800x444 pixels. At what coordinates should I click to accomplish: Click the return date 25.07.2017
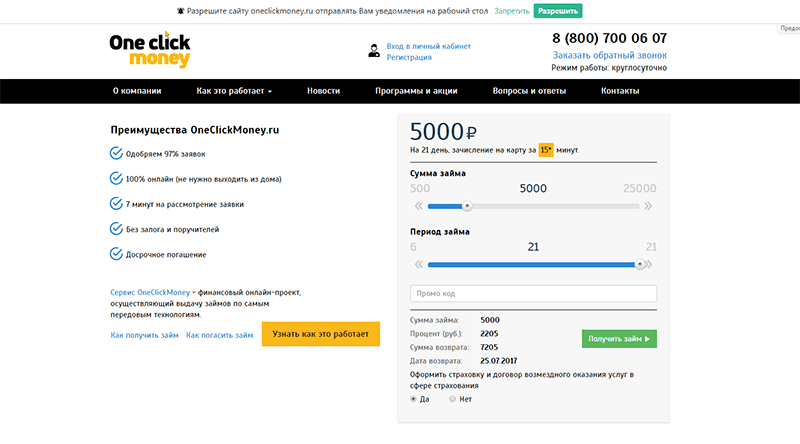tap(498, 361)
